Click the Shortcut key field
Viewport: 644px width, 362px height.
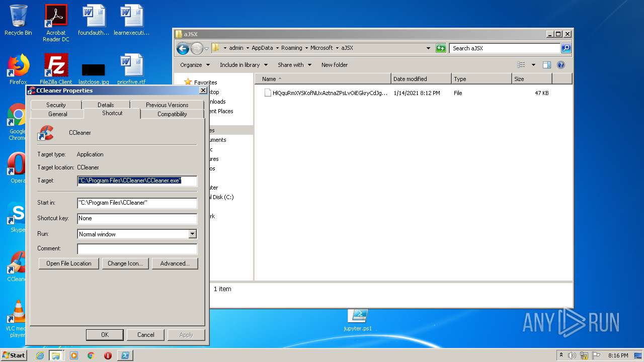[x=137, y=218]
